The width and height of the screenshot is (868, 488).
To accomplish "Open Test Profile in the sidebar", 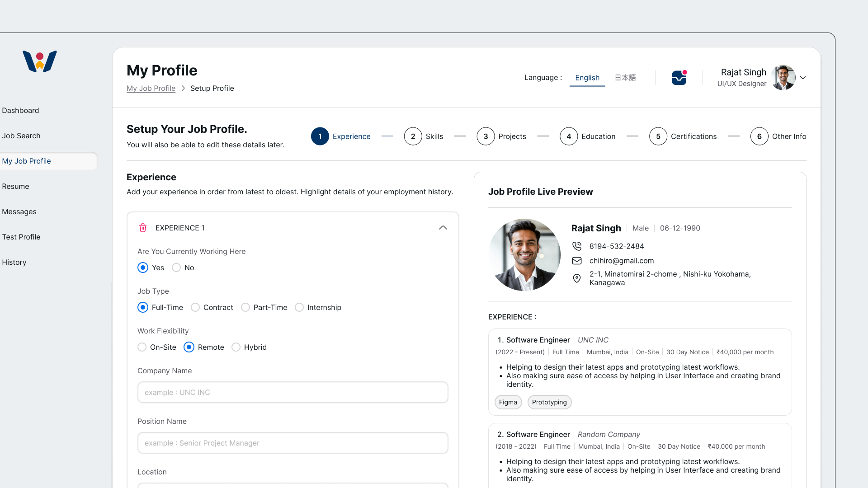I will tap(21, 237).
